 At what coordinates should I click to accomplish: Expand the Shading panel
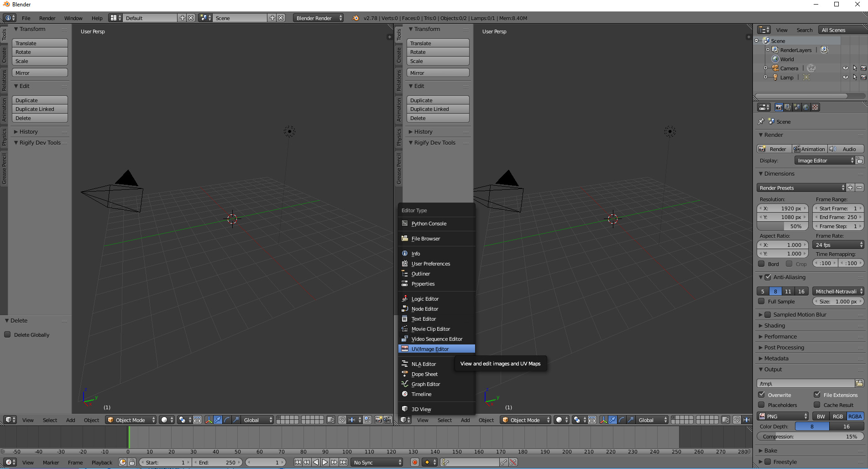coord(774,325)
